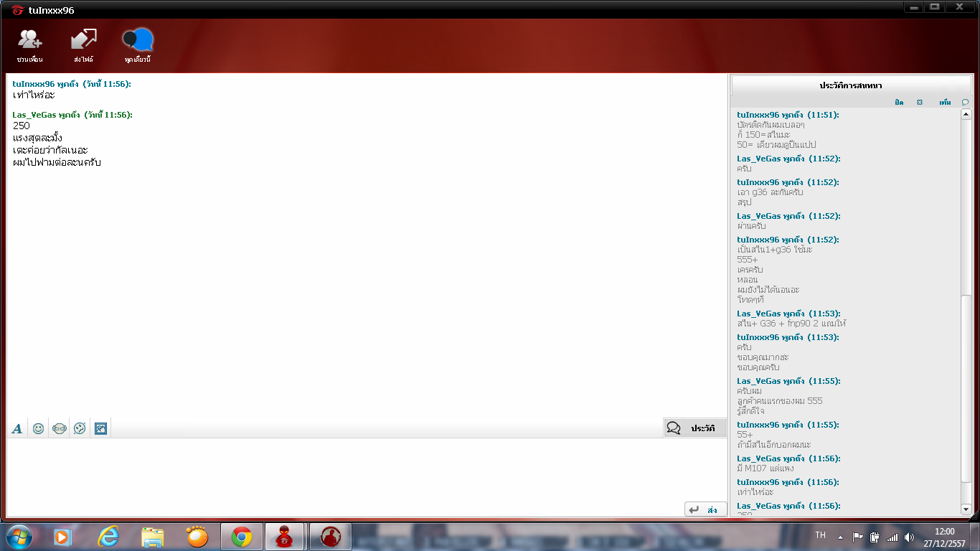980x551 pixels.
Task: Click 'ผมไปฟามต่อละนครับ' message line
Action: pyautogui.click(x=57, y=162)
